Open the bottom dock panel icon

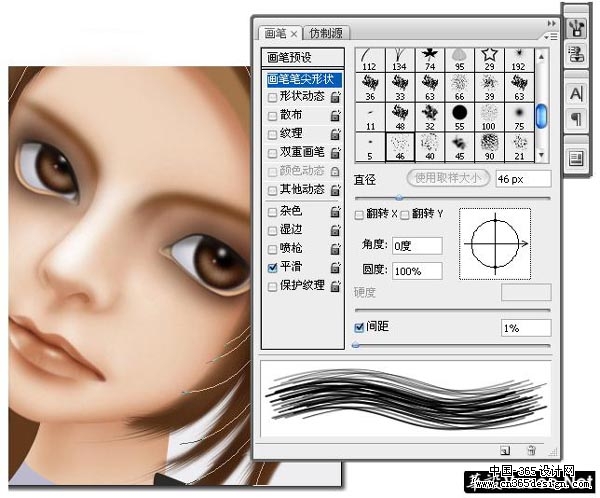click(577, 158)
